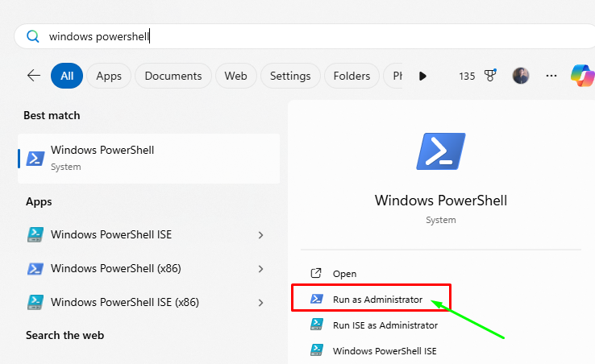595x364 pixels.
Task: Click the magnifier search icon
Action: point(33,36)
